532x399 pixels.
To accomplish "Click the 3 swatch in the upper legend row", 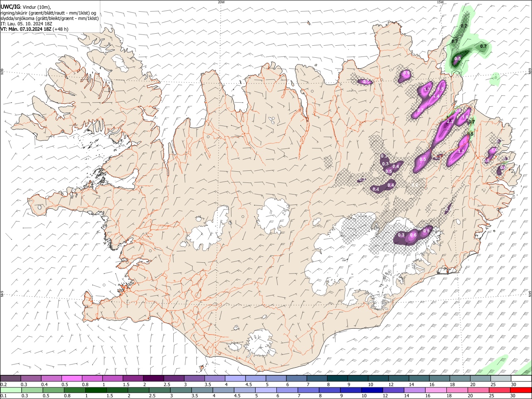I will point(194,379).
